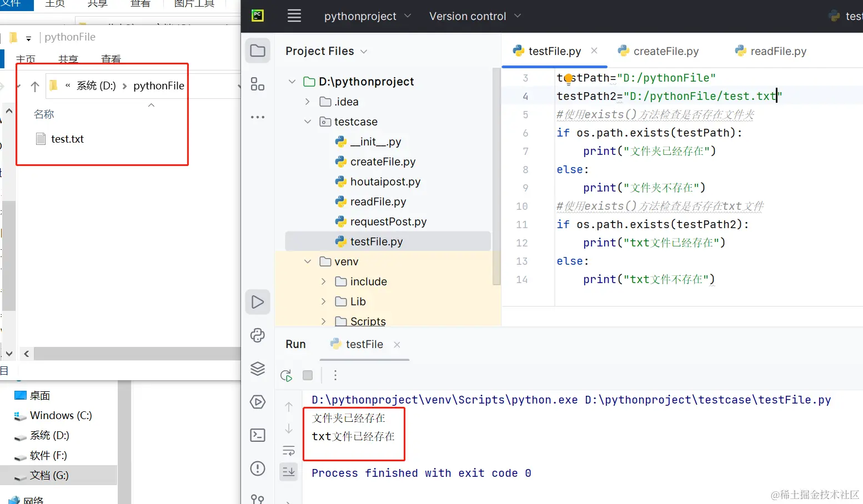Screen dimensions: 863x504
Task: Click 系统 (D:) in Explorer address bar
Action: 96,85
